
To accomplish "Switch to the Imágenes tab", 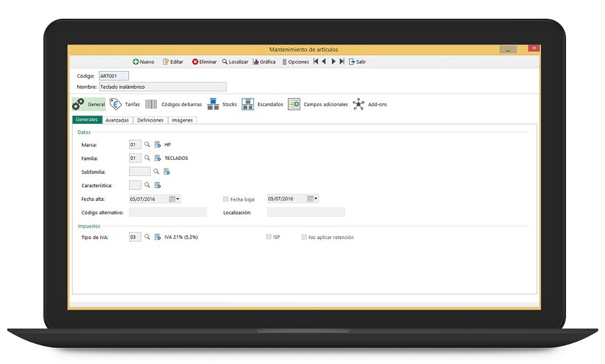I will 182,120.
